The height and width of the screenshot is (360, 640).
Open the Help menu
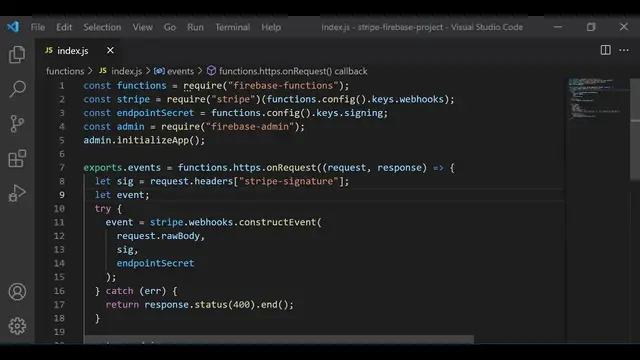click(x=271, y=27)
